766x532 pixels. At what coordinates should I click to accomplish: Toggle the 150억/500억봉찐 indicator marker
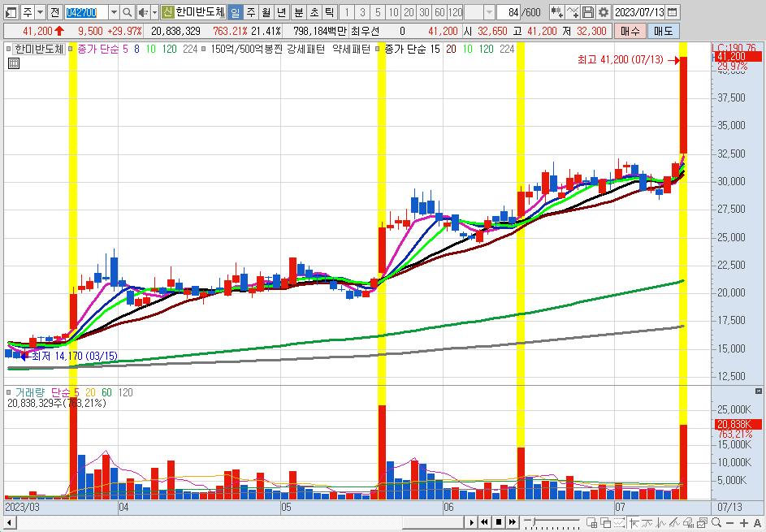[204, 49]
